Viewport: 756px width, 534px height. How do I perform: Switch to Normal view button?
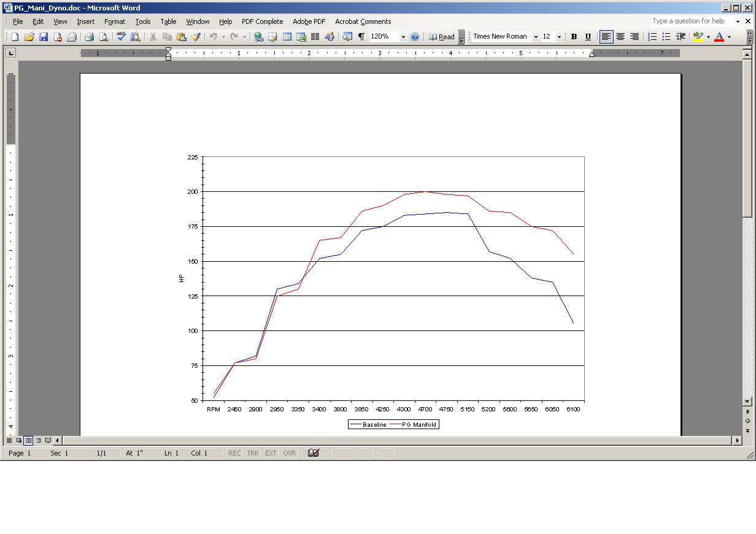9,440
